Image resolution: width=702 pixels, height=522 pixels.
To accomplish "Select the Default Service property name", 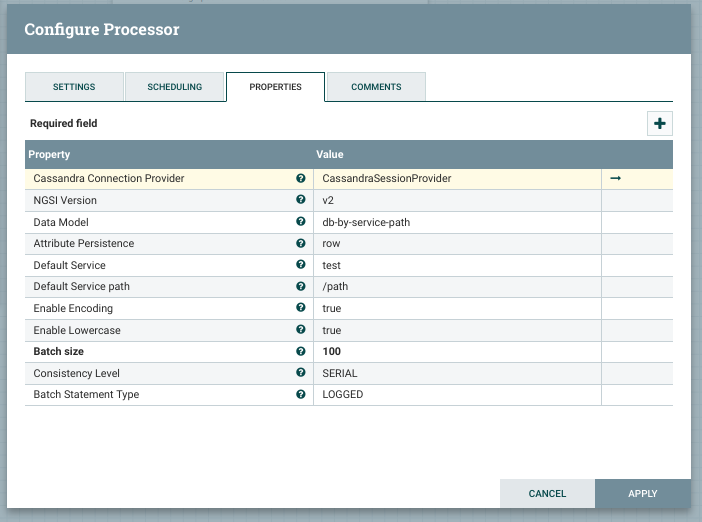I will click(69, 265).
